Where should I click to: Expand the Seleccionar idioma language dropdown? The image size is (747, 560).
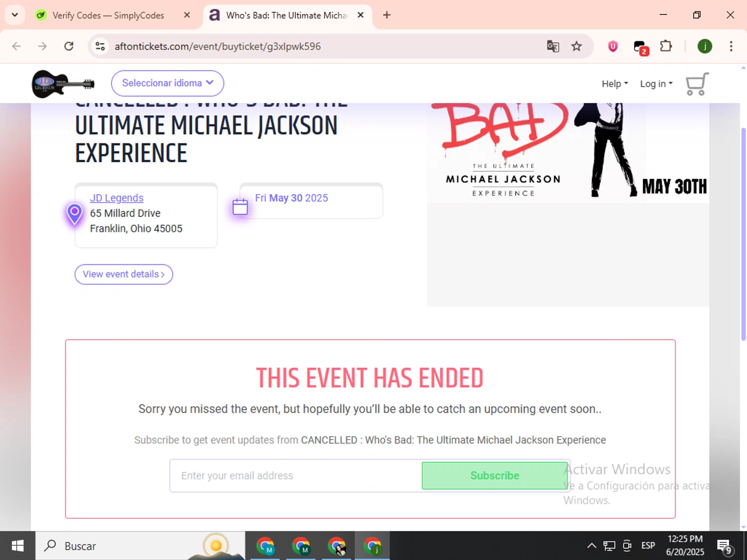coord(167,83)
